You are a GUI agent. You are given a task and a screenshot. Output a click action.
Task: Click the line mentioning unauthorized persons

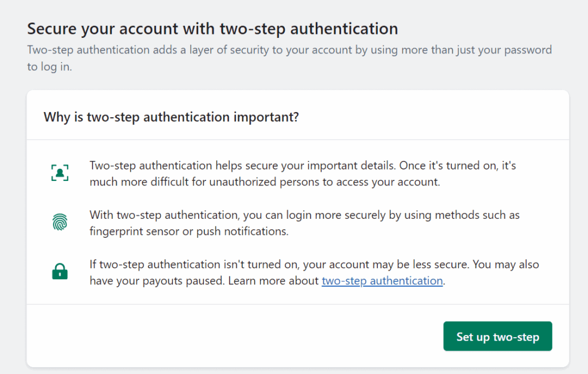(265, 182)
